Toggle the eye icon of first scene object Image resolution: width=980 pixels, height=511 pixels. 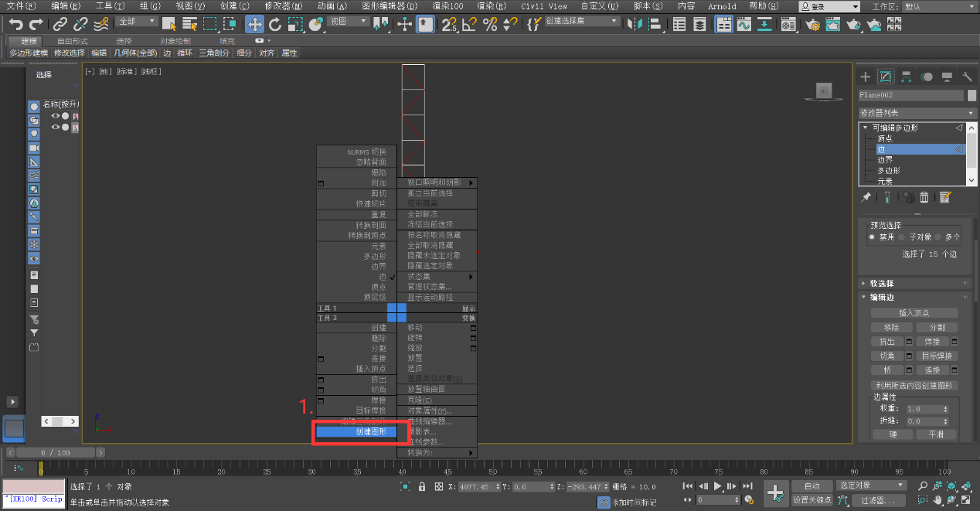55,116
